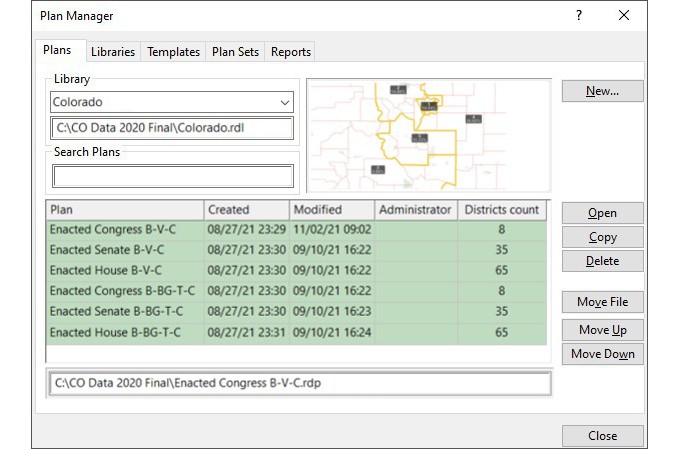Open the Templates tab
This screenshot has height=449, width=680.
pos(173,52)
